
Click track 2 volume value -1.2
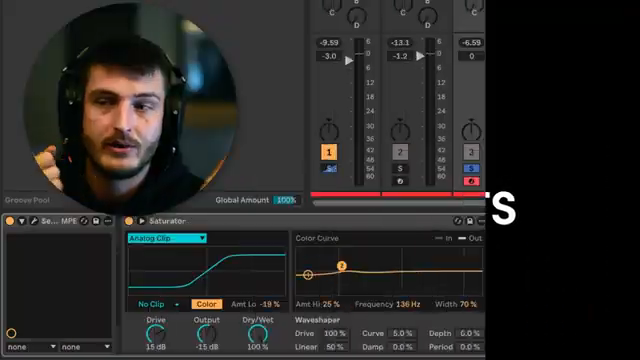(400, 56)
